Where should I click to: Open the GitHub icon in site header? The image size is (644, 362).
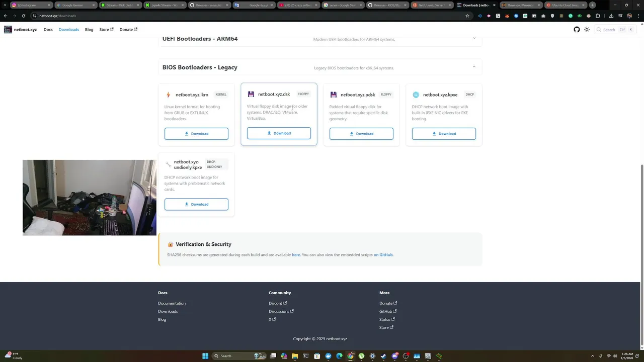click(577, 30)
